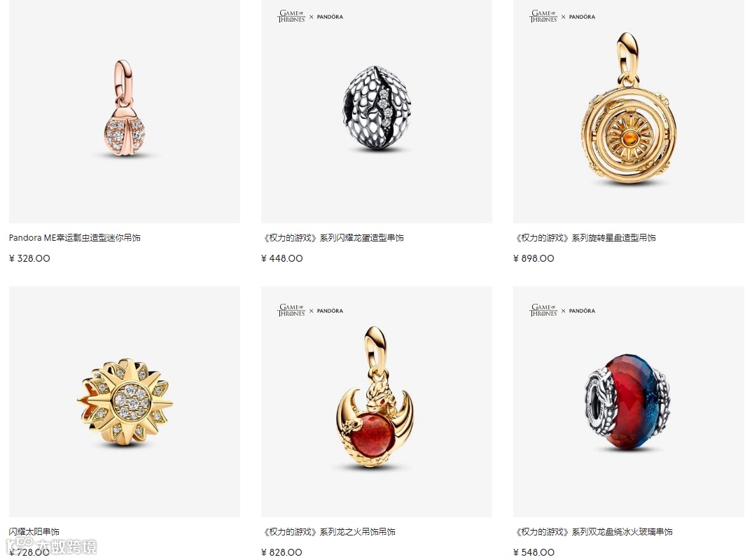Viewport: 745px width, 560px height.
Task: Click the 龙之火吊饰吊饰 product title
Action: 328,531
